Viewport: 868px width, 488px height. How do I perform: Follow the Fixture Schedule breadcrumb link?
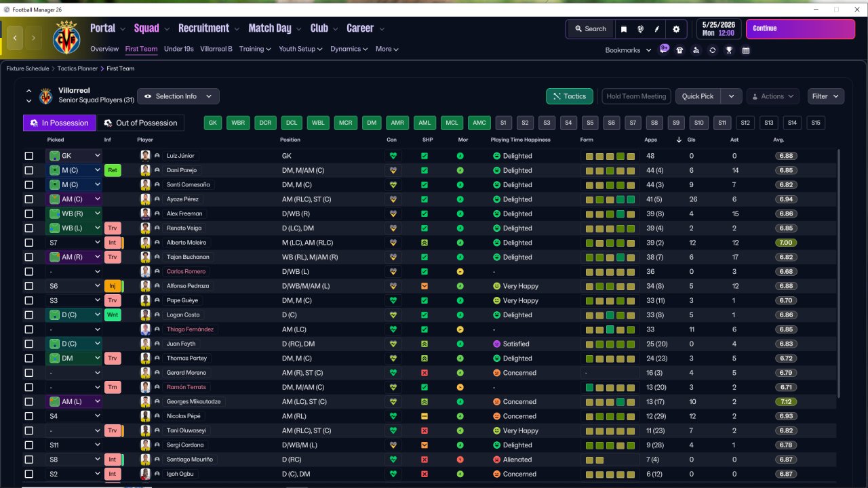pyautogui.click(x=28, y=68)
